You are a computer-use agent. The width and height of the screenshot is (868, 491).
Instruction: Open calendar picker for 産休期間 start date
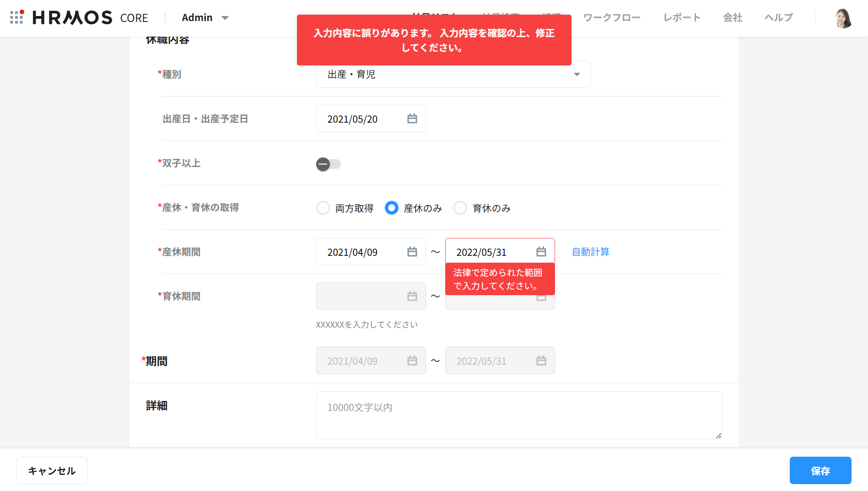coord(412,252)
